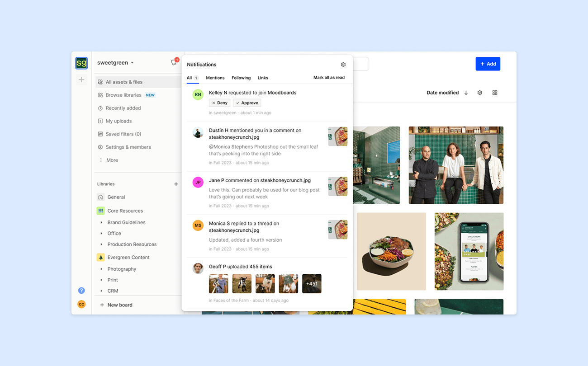Click the Core Resources library icon
Screen dimensions: 588x366
point(100,211)
